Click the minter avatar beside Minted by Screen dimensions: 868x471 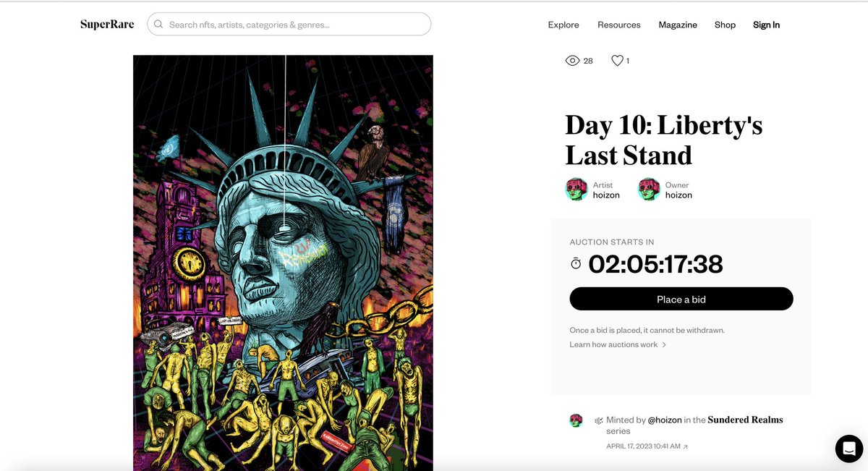coord(576,420)
